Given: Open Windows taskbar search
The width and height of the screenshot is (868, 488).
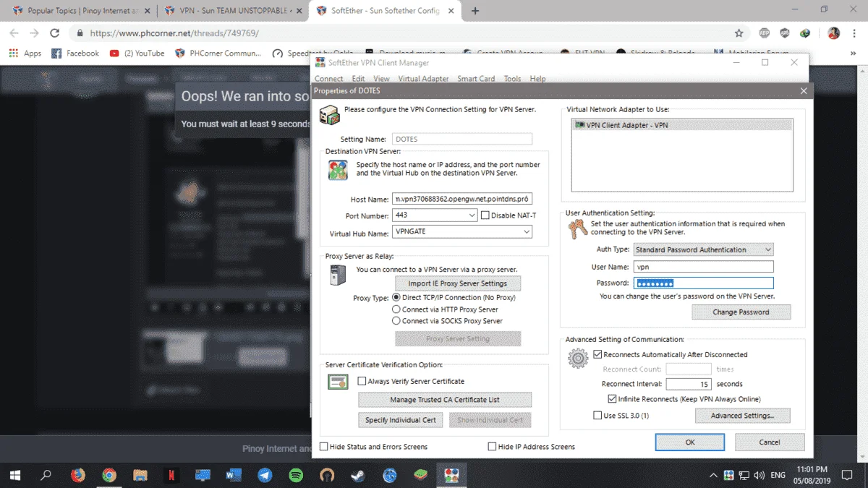Looking at the screenshot, I should [46, 475].
